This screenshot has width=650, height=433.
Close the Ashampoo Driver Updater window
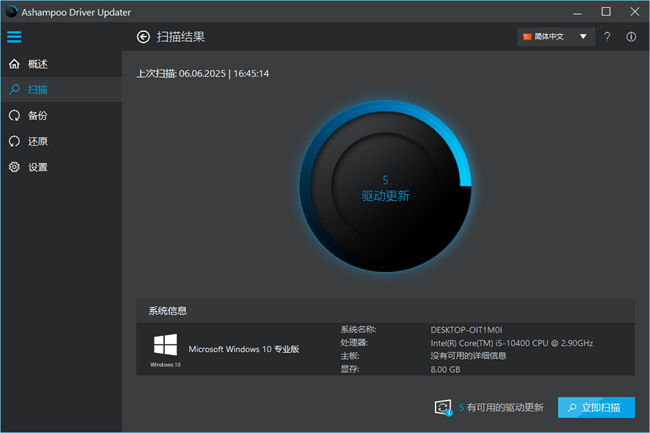[x=633, y=12]
